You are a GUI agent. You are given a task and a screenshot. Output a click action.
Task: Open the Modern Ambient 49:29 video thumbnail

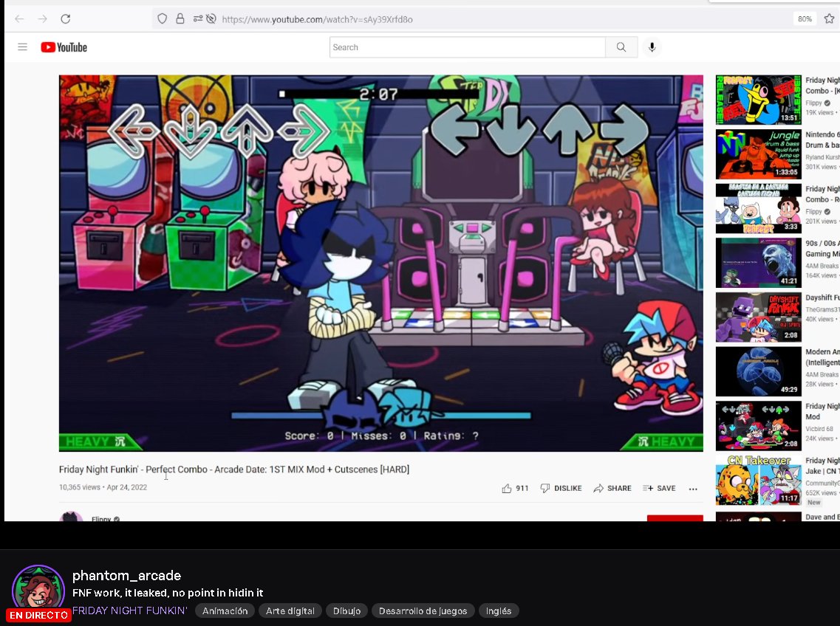(759, 371)
